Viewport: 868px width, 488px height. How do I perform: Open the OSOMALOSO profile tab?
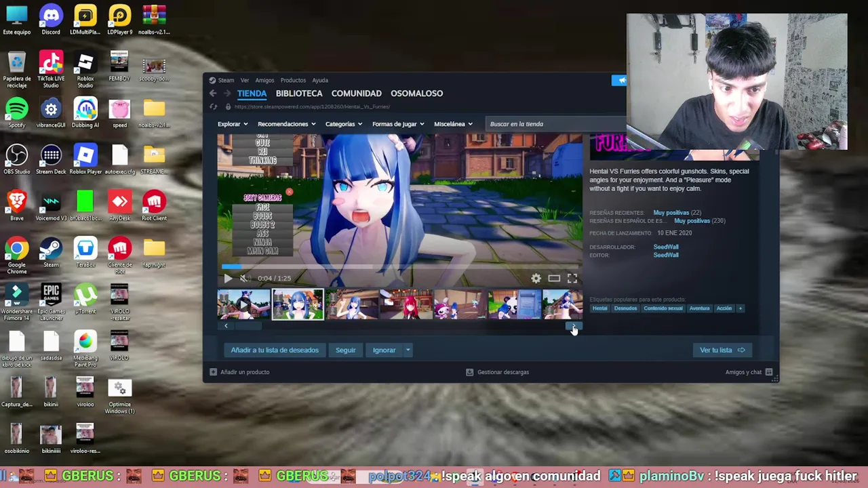coord(416,94)
